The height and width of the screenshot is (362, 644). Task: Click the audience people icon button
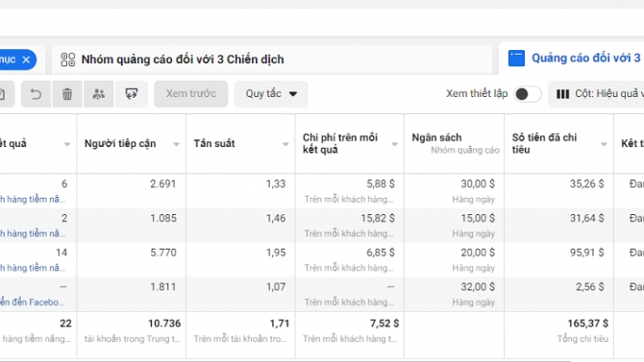pyautogui.click(x=98, y=94)
